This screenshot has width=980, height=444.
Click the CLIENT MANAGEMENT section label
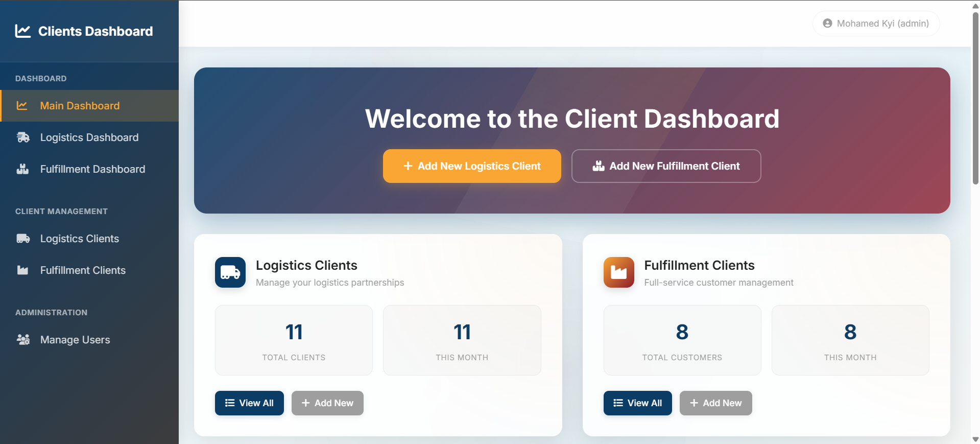[61, 212]
